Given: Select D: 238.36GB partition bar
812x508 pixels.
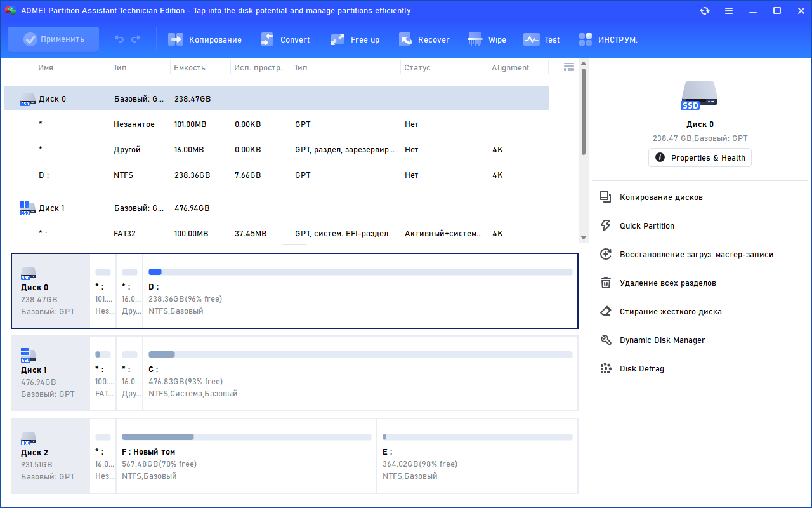Looking at the screenshot, I should pyautogui.click(x=360, y=291).
